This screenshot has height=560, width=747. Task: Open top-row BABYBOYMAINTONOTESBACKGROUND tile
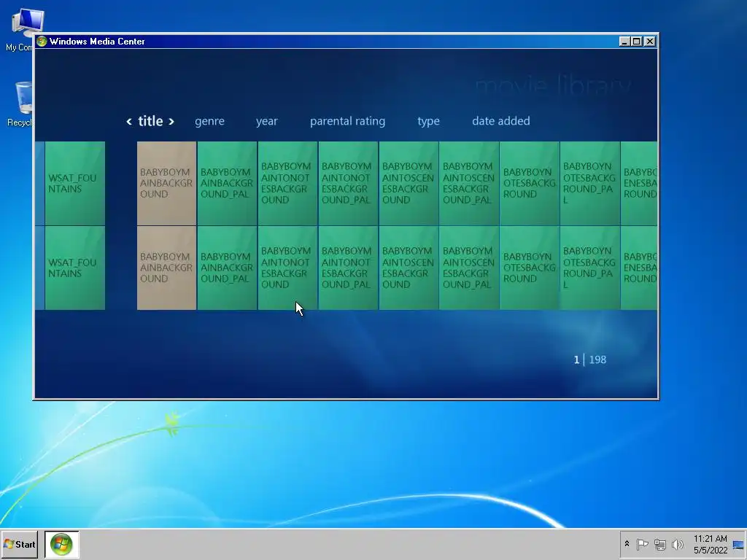tap(287, 183)
